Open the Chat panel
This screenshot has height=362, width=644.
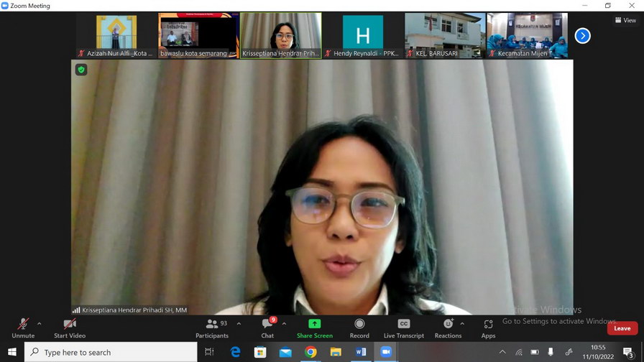coord(267,328)
